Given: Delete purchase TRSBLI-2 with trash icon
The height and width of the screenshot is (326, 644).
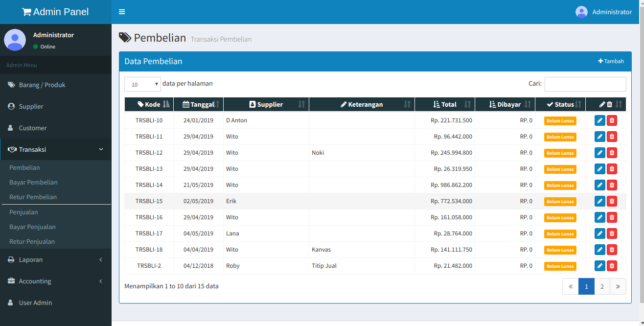Looking at the screenshot, I should tap(612, 266).
